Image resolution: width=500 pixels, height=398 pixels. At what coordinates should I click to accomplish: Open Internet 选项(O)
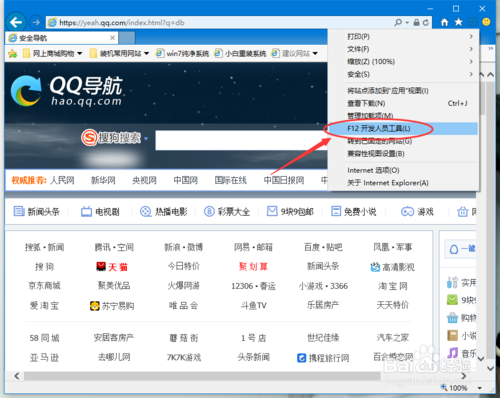click(403, 170)
